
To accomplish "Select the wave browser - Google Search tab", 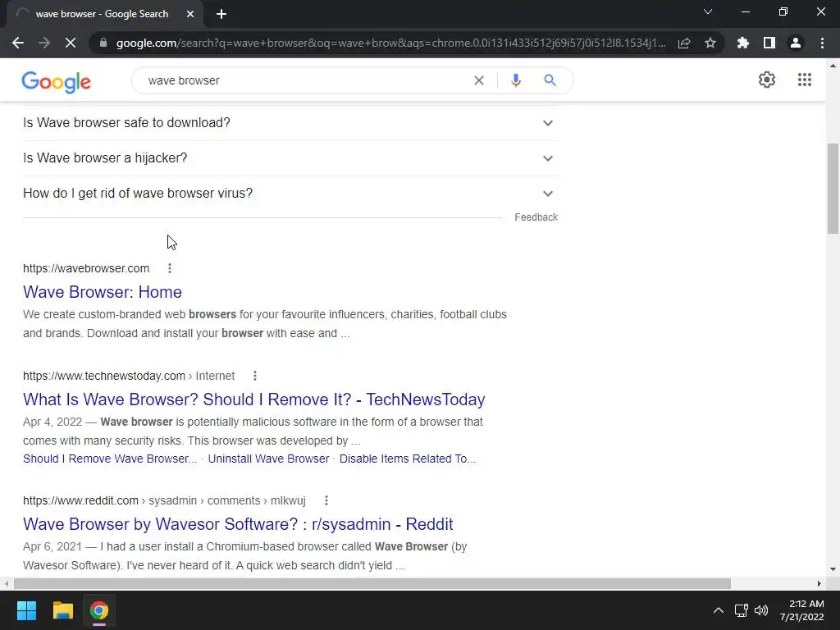I will (x=102, y=15).
